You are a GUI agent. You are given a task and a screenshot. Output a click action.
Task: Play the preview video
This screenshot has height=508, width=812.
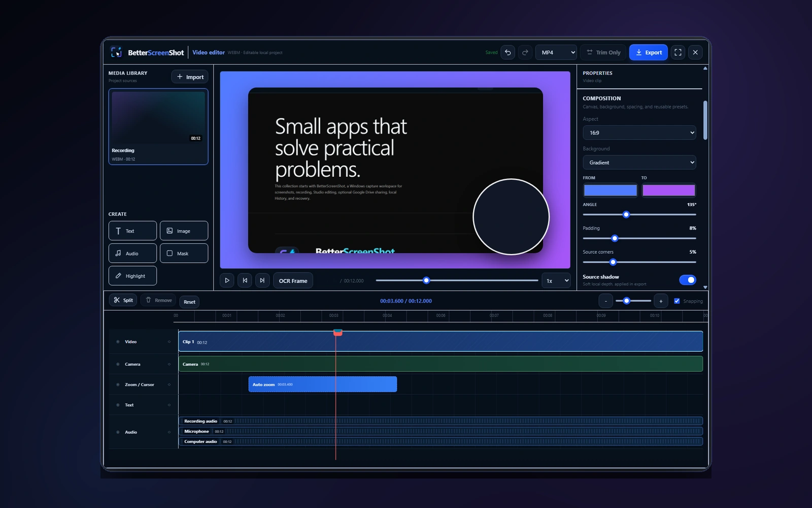227,280
